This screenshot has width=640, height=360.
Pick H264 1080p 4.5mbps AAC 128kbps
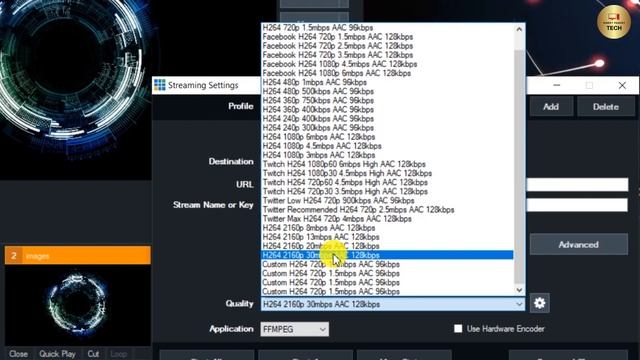pos(387,146)
